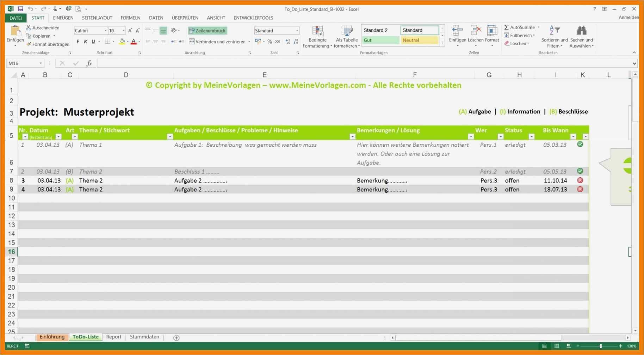Viewport: 644px width, 355px height.
Task: Open the FORMELN ribbon tab
Action: [130, 18]
